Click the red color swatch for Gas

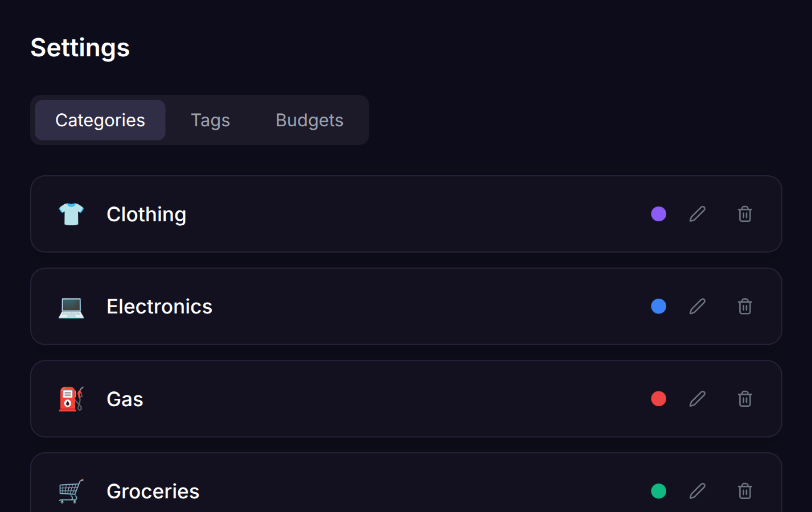click(x=659, y=399)
